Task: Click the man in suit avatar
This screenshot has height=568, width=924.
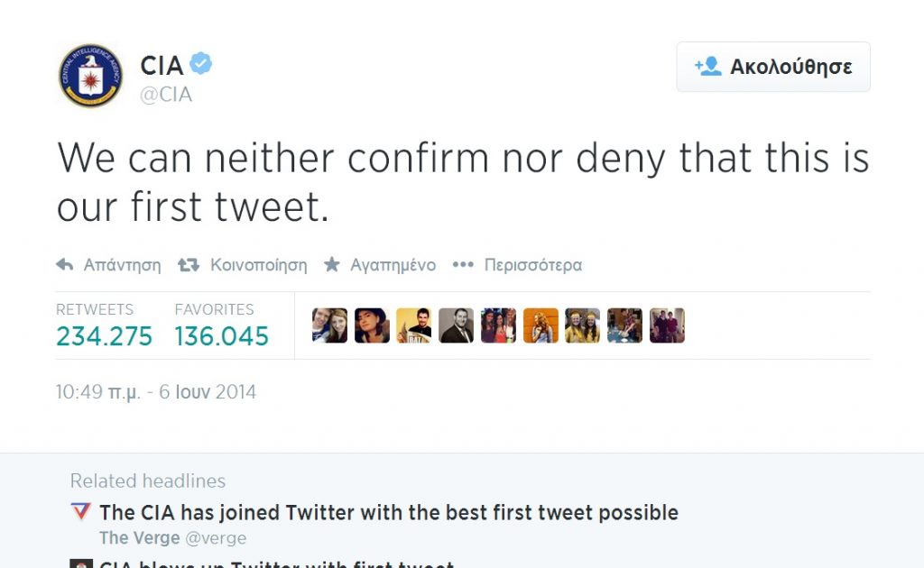Action: tap(456, 325)
